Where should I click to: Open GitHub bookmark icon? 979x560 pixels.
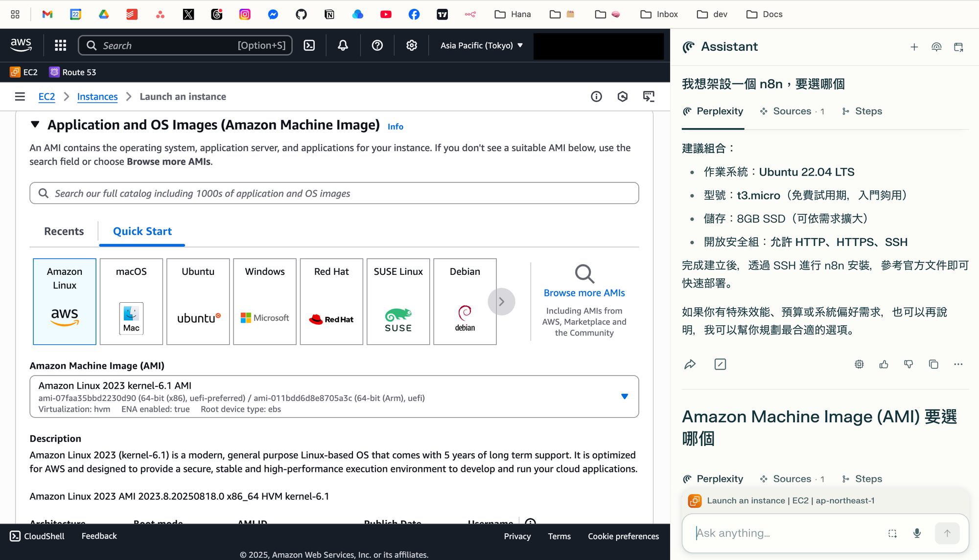point(302,14)
